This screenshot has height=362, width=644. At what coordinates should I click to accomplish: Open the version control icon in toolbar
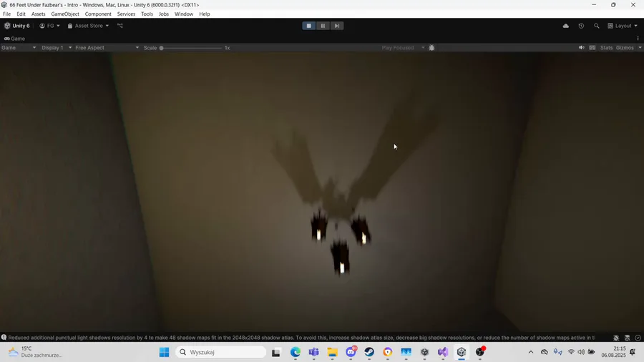(120, 26)
